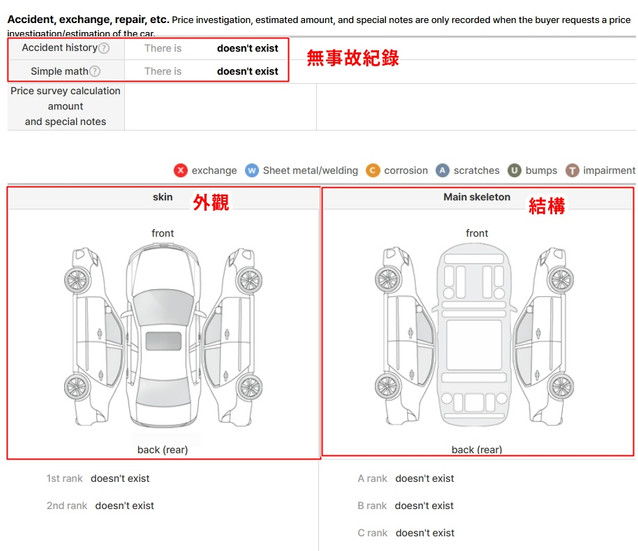This screenshot has width=638, height=551.
Task: Click the 'impairment' legend label
Action: pos(609,171)
